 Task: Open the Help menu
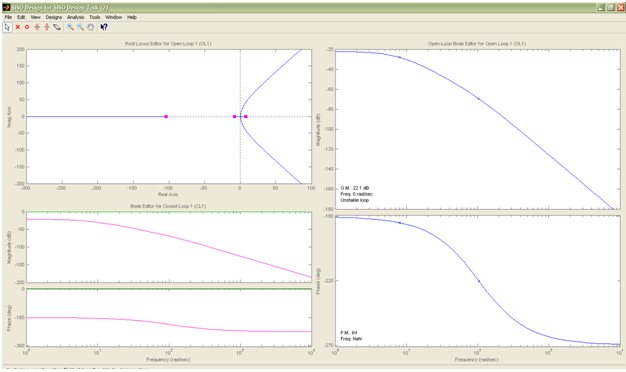[x=132, y=17]
